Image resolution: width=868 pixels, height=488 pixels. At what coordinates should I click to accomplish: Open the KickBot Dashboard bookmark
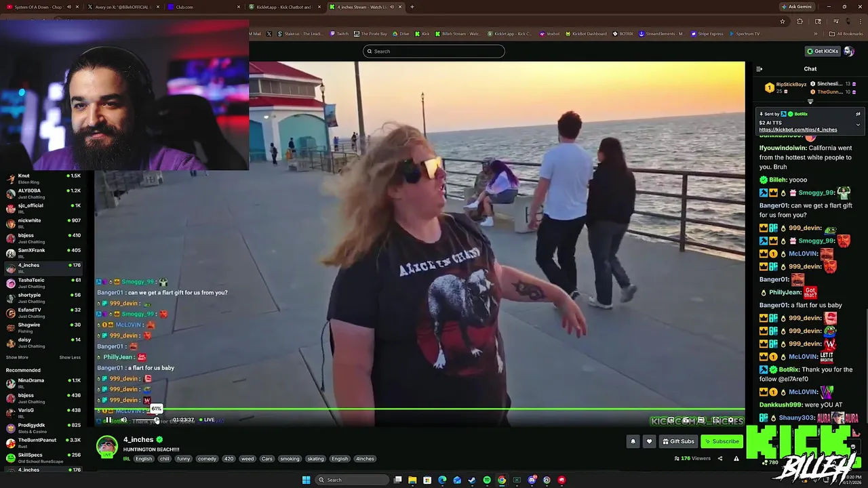pyautogui.click(x=587, y=34)
